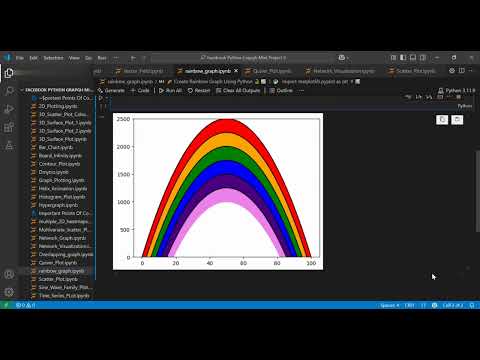Click rainbow_graph.ipynb in the breadcrumb
The width and height of the screenshot is (480, 360).
130,81
